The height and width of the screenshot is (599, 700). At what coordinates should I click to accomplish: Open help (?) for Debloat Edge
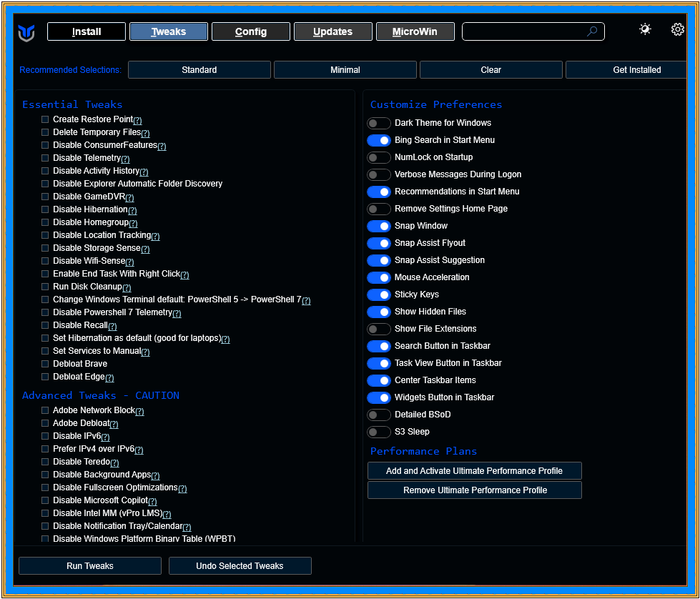[x=109, y=378]
